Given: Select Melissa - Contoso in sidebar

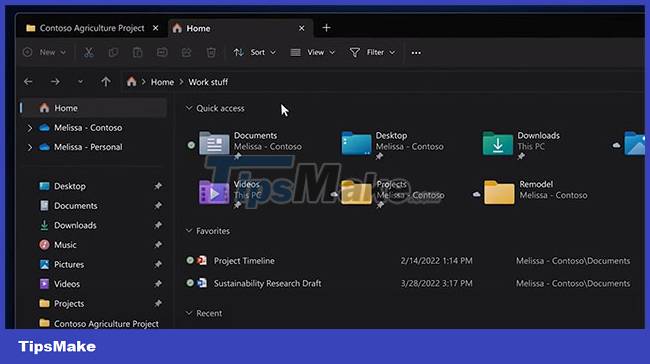Looking at the screenshot, I should coord(88,128).
